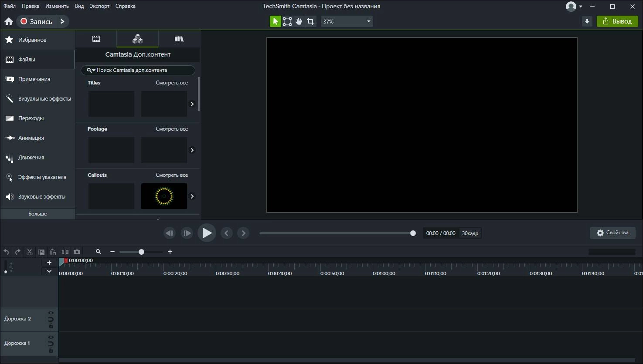Screen dimensions: 643x364
Task: Expand recording options arrow beside Запись
Action: [62, 21]
